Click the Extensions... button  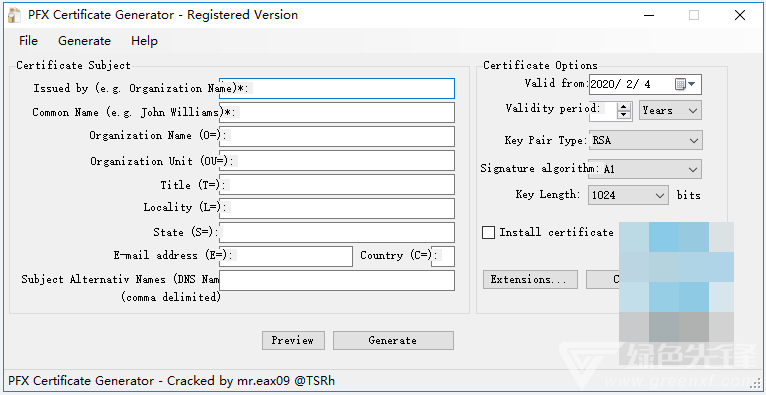(530, 280)
